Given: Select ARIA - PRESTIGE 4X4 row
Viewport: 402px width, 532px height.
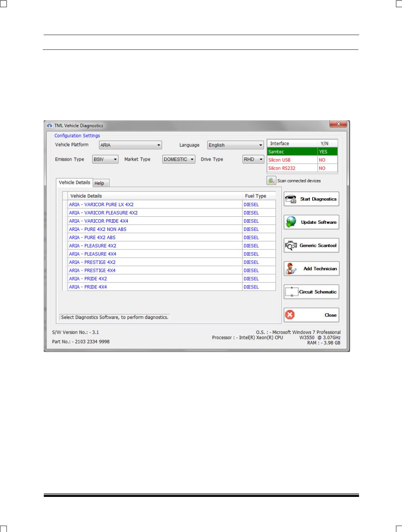Looking at the screenshot, I should tap(169, 270).
